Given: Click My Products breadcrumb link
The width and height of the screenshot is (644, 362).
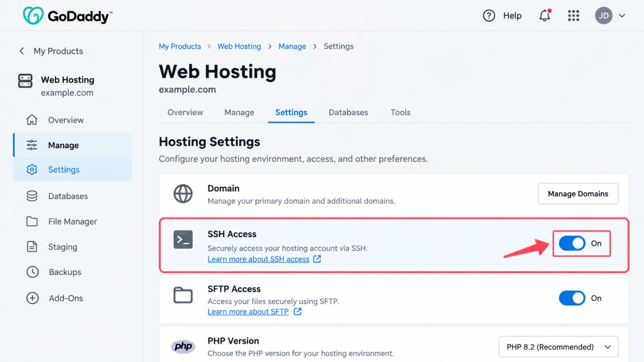Looking at the screenshot, I should click(180, 46).
